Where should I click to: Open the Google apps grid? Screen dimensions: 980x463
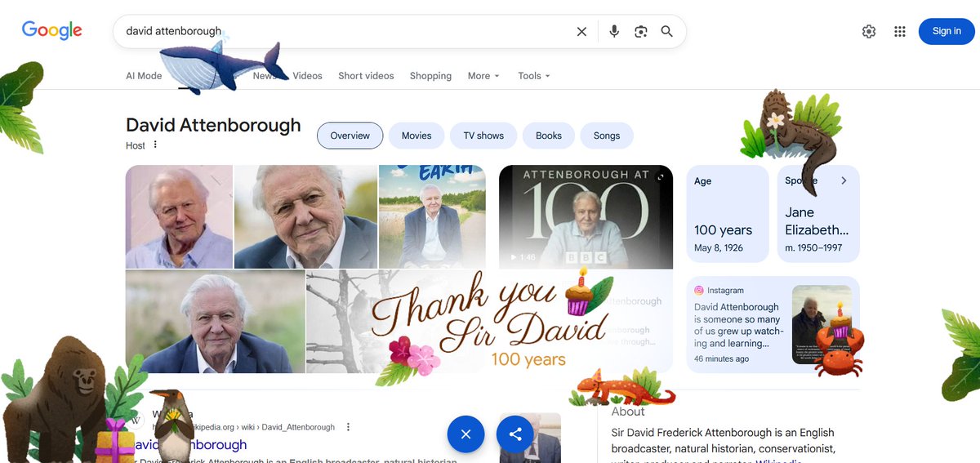click(900, 32)
